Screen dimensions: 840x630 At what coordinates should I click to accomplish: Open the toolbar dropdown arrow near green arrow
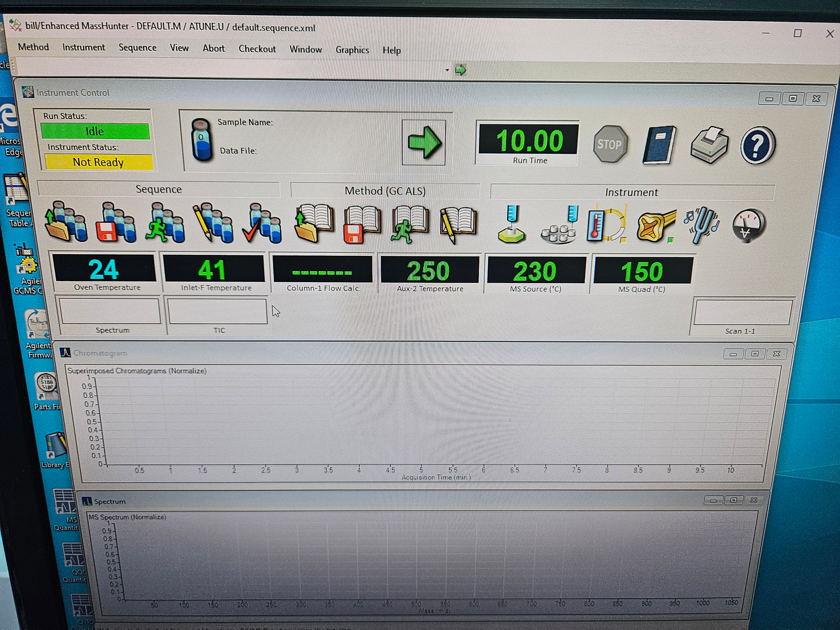pos(447,70)
